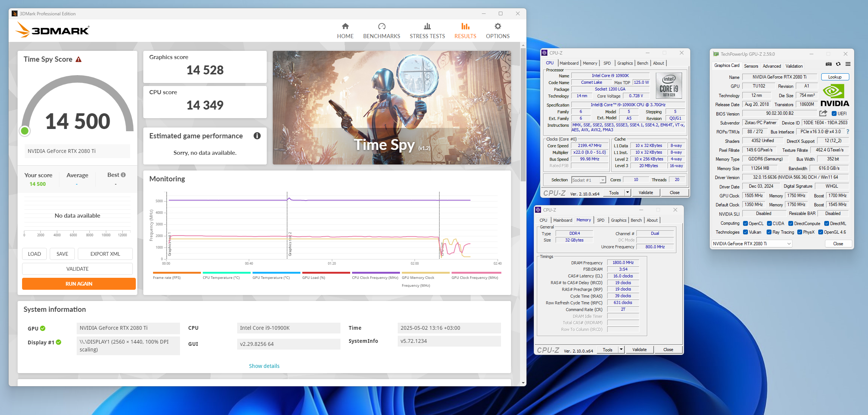This screenshot has width=868, height=415.
Task: Click Time Spy banner thumbnail
Action: pyautogui.click(x=392, y=108)
